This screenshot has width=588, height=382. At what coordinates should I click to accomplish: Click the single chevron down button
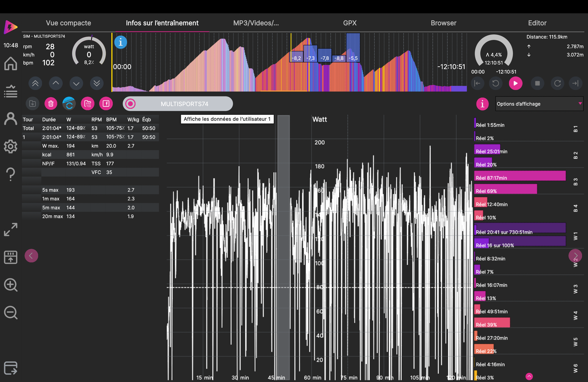(76, 83)
